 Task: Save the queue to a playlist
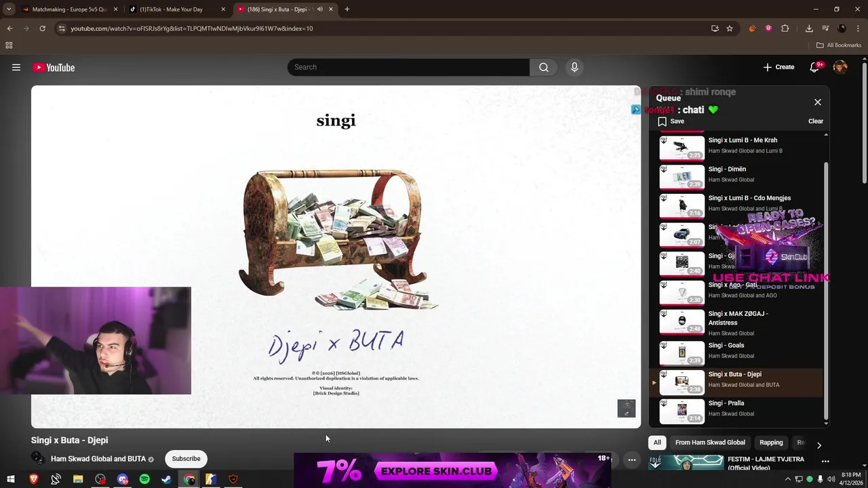(671, 121)
